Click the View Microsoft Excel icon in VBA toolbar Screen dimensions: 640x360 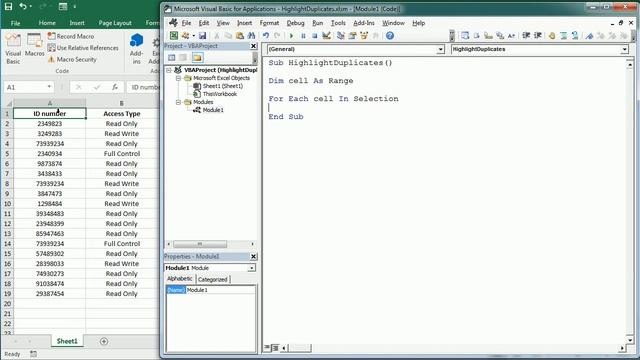174,36
